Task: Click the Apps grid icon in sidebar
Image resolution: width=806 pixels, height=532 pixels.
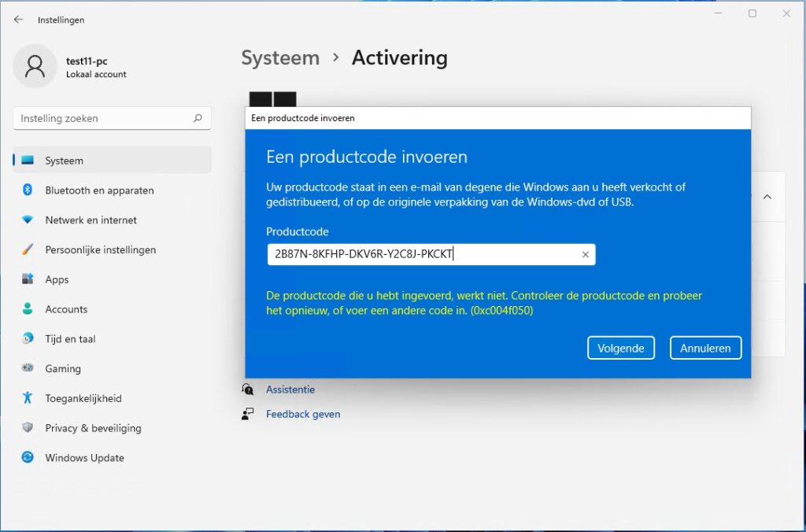Action: 28,279
